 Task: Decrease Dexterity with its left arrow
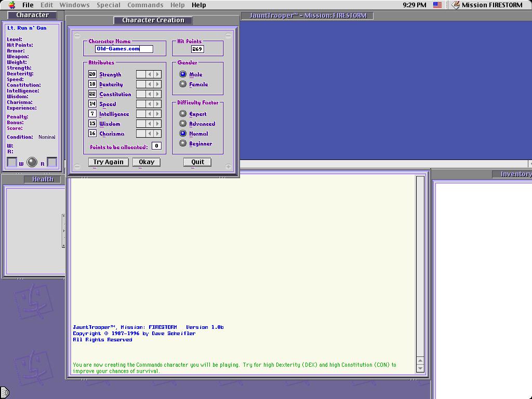150,84
